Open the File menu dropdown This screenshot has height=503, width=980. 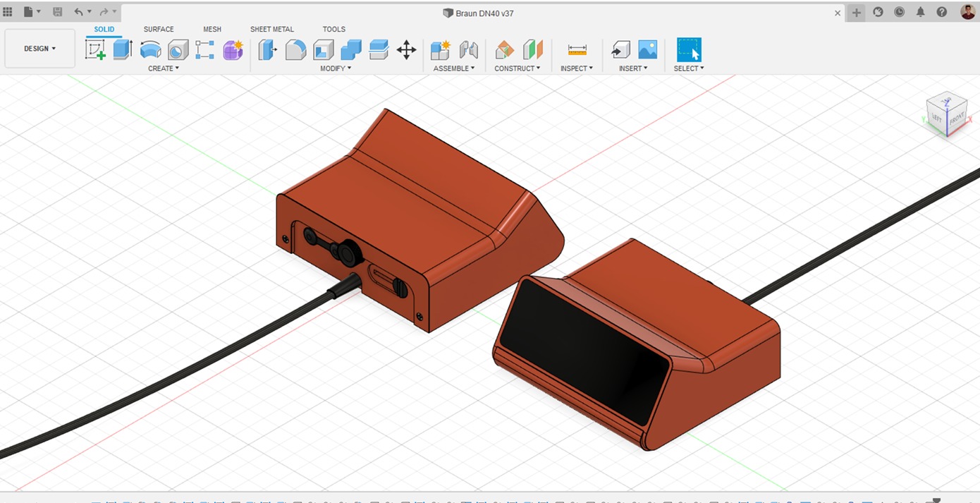(32, 12)
